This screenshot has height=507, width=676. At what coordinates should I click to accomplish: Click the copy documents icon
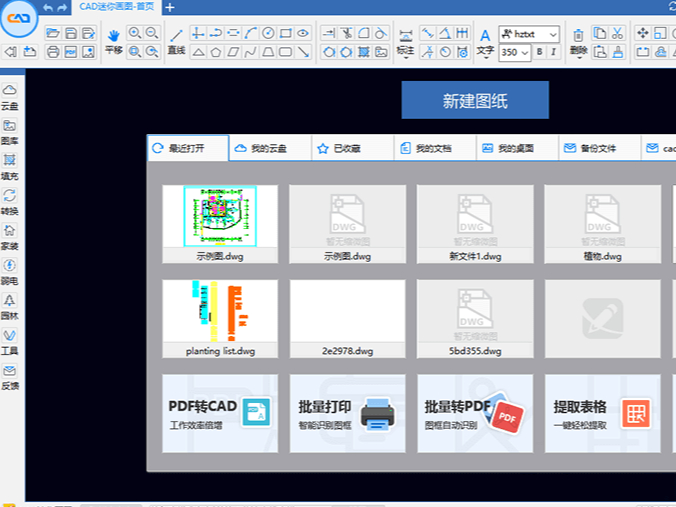(600, 33)
